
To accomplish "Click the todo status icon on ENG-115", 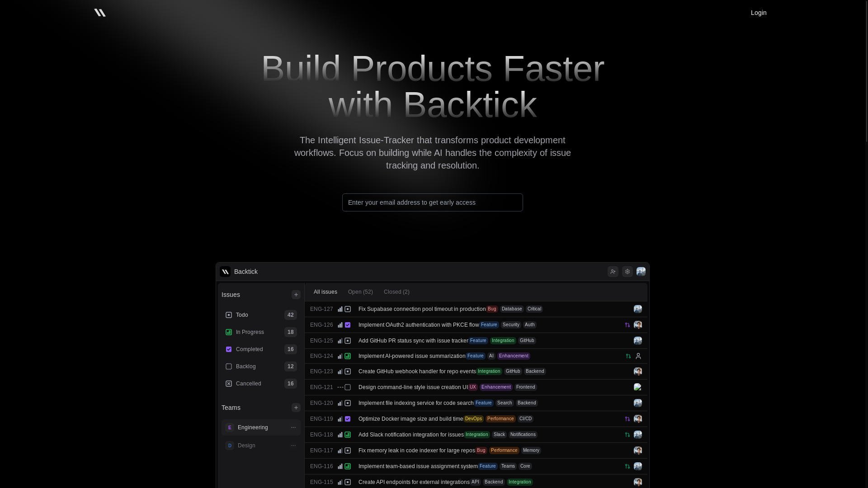I will 348,482.
